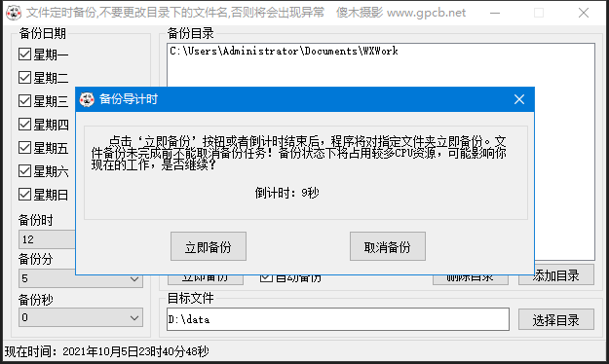Select the C:\Users\Administrator\Documents\WXWork directory entry
609x364 pixels.
284,51
